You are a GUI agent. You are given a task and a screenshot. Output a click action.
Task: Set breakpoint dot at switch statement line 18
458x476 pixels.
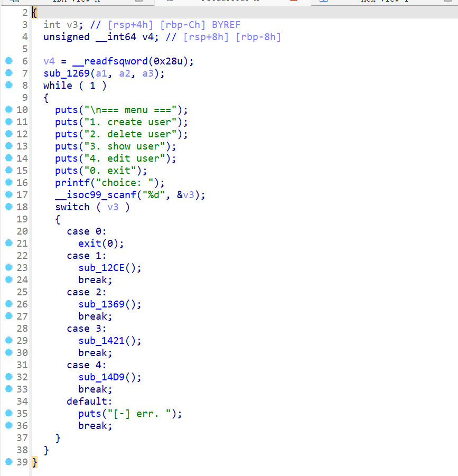(x=8, y=207)
